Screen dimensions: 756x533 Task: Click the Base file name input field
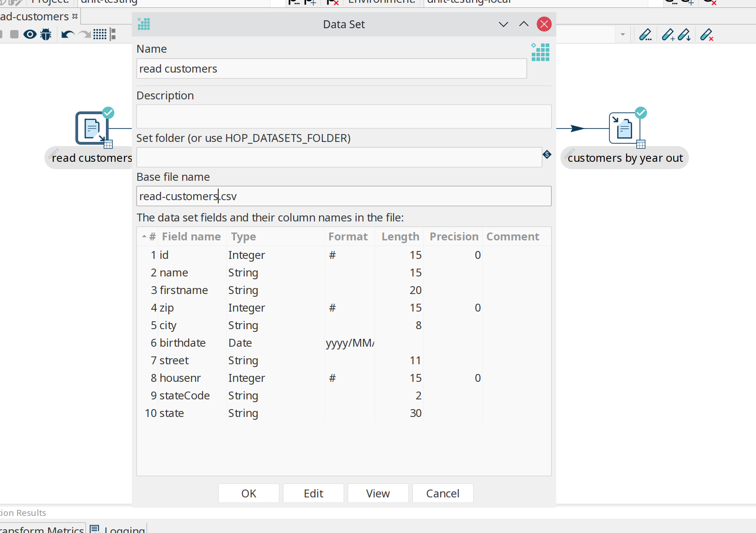344,196
